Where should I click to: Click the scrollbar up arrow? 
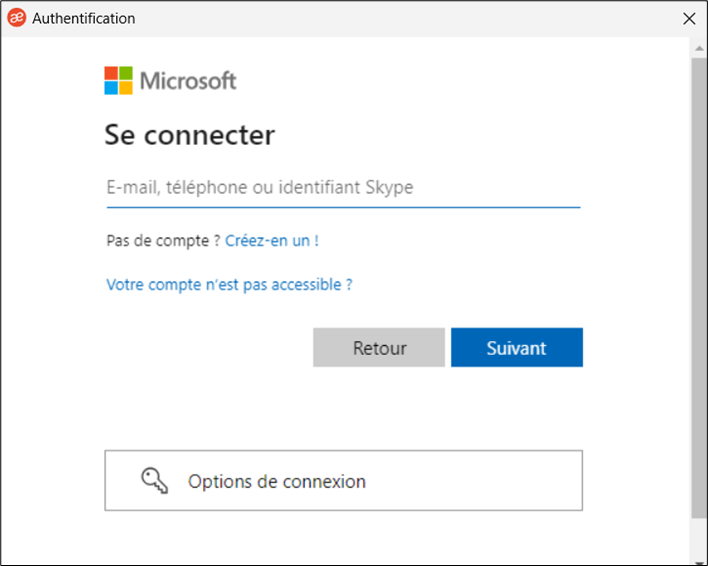pos(699,48)
